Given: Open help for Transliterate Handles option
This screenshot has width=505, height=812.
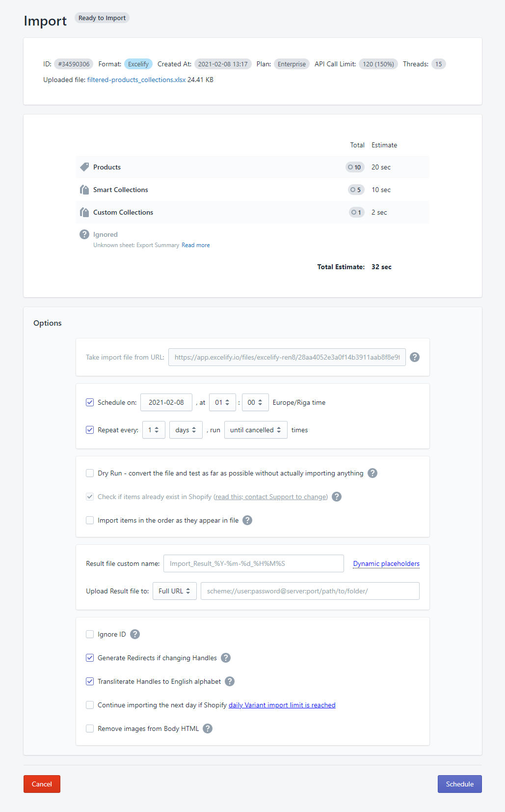Looking at the screenshot, I should (230, 681).
